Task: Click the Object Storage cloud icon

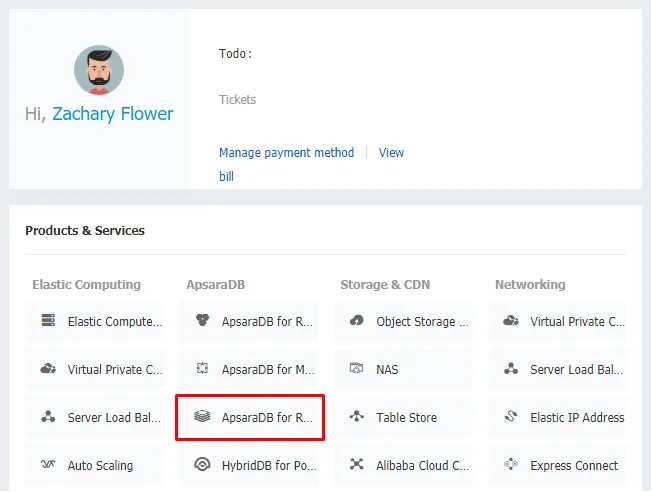Action: point(357,321)
